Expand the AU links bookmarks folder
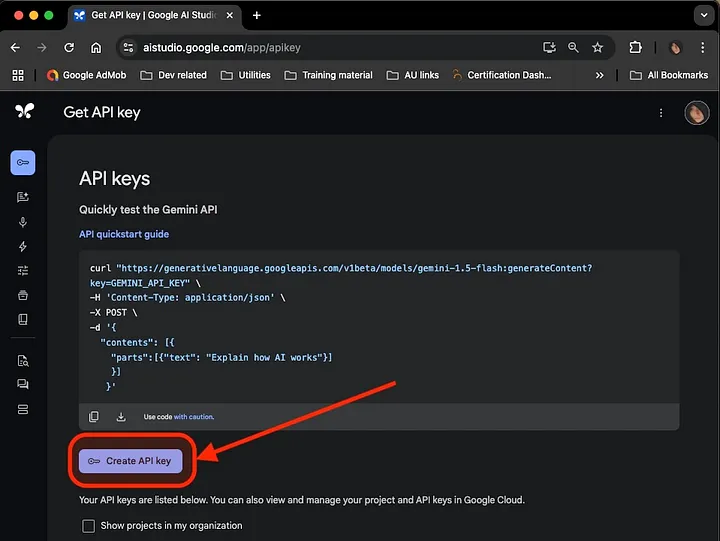This screenshot has width=720, height=541. (413, 75)
